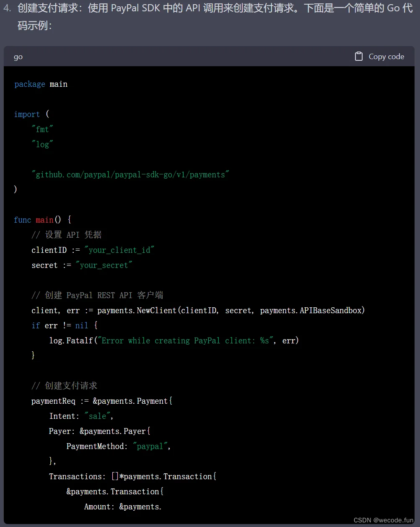Click the 'PaymentMethod: "paypal",' line
420x527 pixels.
119,446
